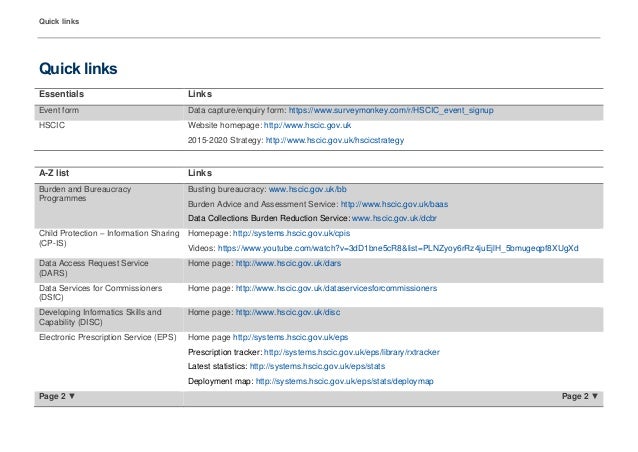
Task: Select 'Data Services for Commissioners (DSfC)' label
Action: click(101, 293)
